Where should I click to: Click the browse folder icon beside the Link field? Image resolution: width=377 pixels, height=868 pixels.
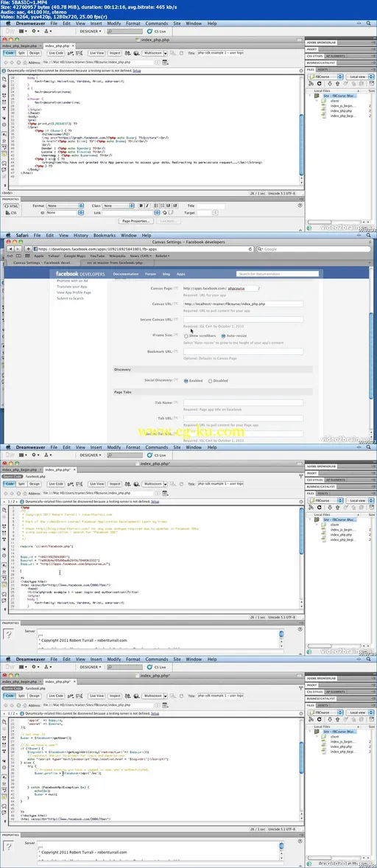coord(169,212)
